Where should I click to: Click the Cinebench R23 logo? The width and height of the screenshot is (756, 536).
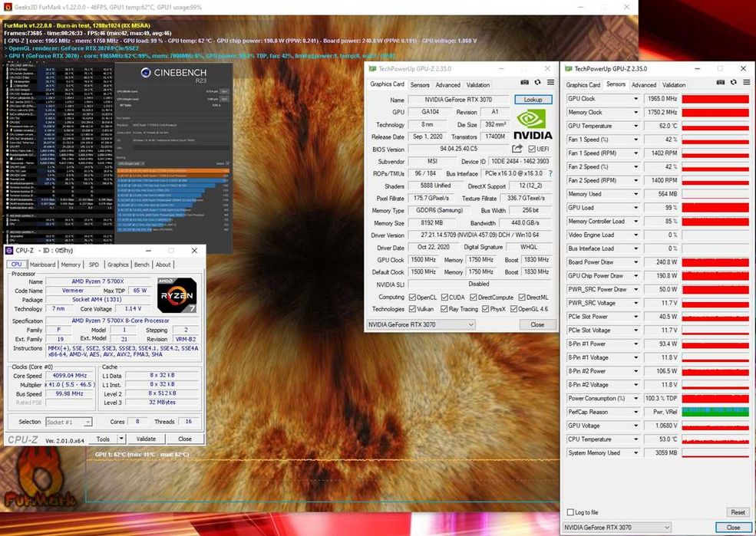tap(173, 74)
